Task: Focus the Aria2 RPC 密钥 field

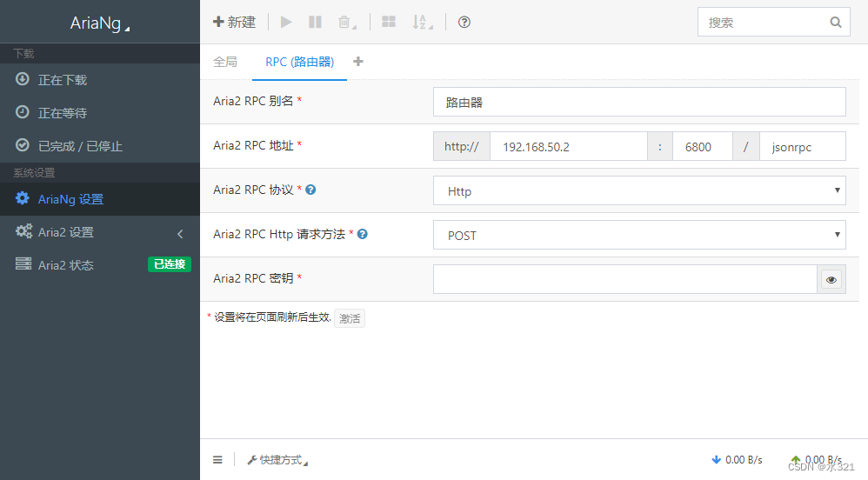Action: [x=625, y=279]
